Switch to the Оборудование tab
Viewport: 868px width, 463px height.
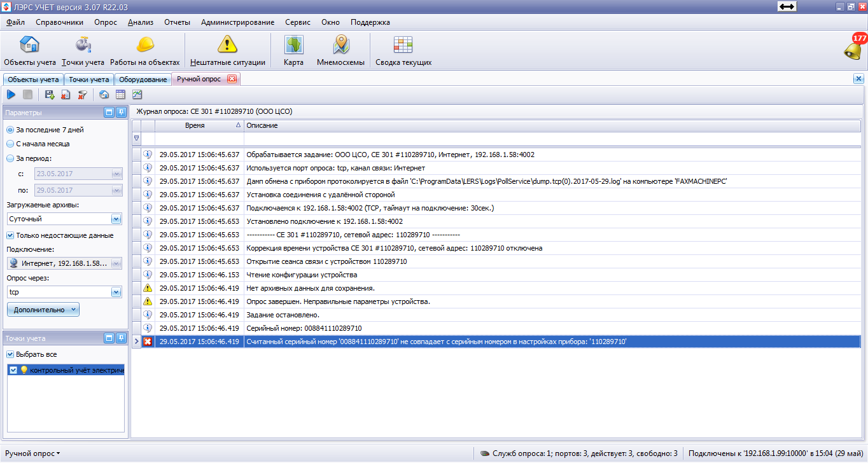tap(143, 79)
